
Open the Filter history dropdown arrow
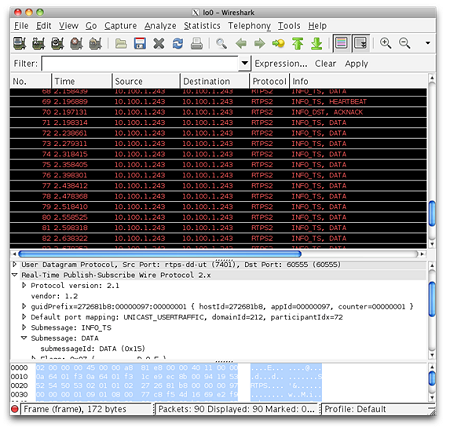pos(245,63)
